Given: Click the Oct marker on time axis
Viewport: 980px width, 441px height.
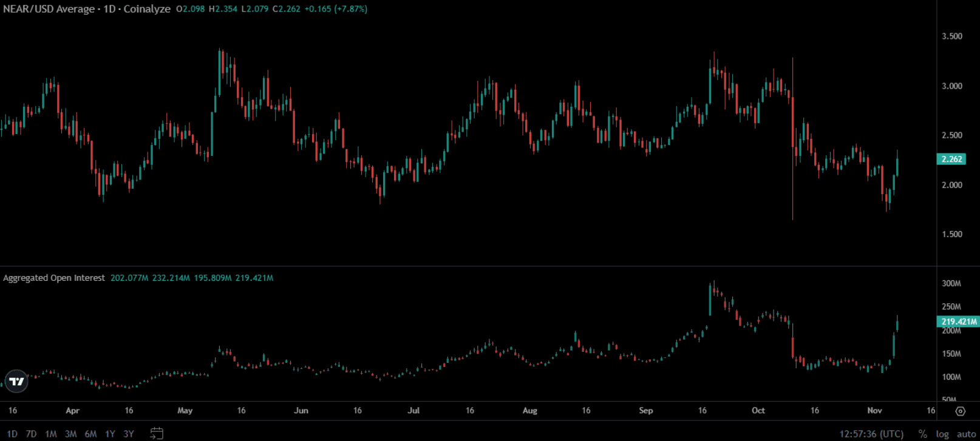Looking at the screenshot, I should click(x=758, y=411).
